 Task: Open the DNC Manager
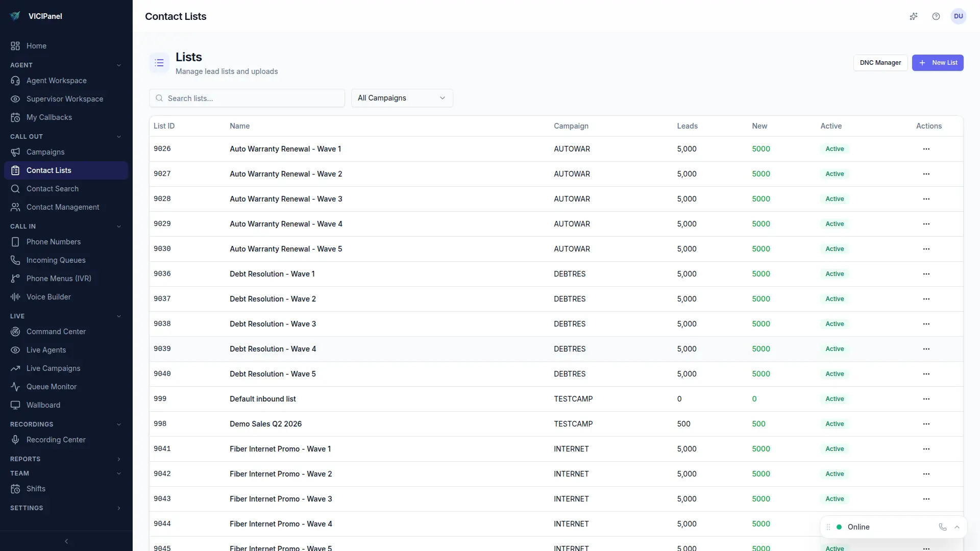click(880, 63)
